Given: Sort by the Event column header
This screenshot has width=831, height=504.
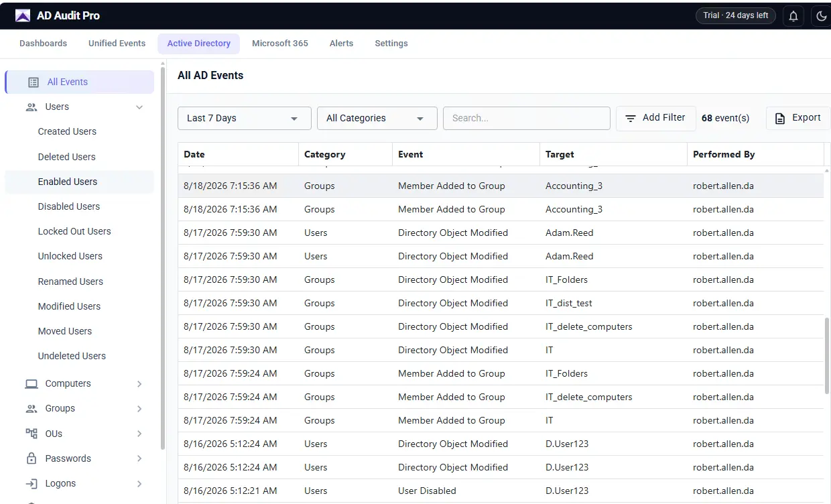Looking at the screenshot, I should coord(466,154).
